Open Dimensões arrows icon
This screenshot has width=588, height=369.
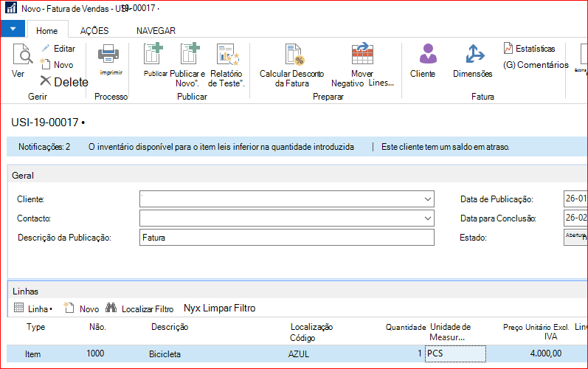tap(474, 54)
